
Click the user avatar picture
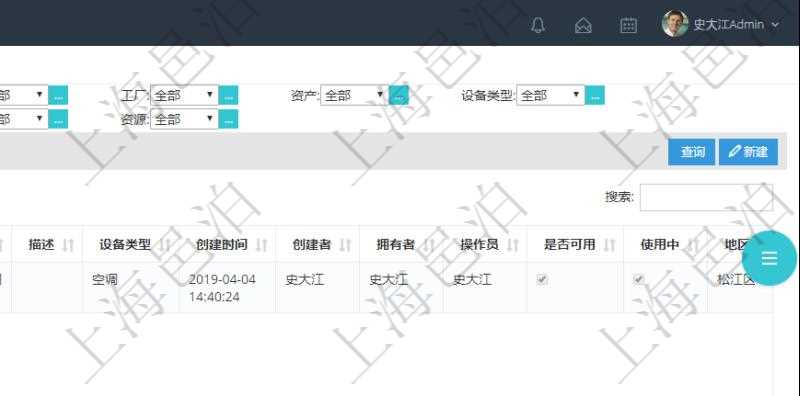pos(675,23)
